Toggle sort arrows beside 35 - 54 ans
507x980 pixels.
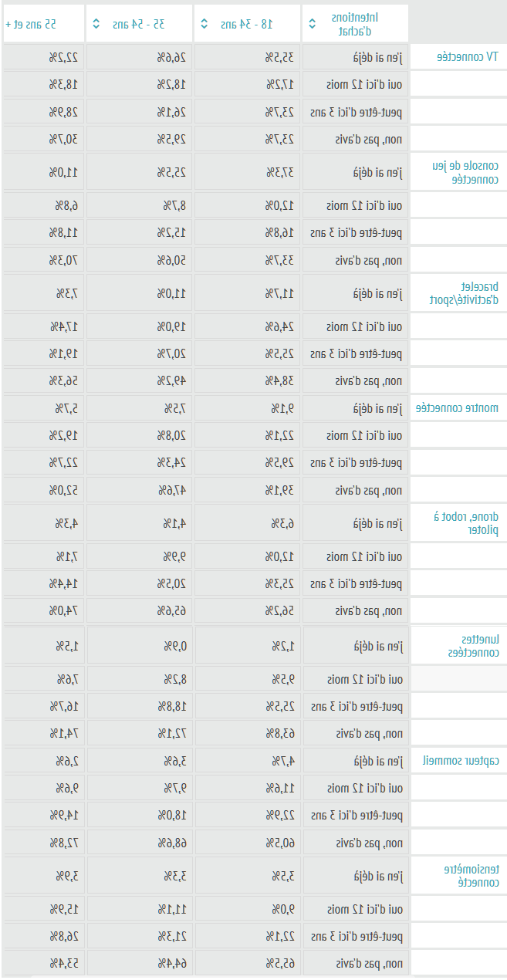[x=96, y=24]
